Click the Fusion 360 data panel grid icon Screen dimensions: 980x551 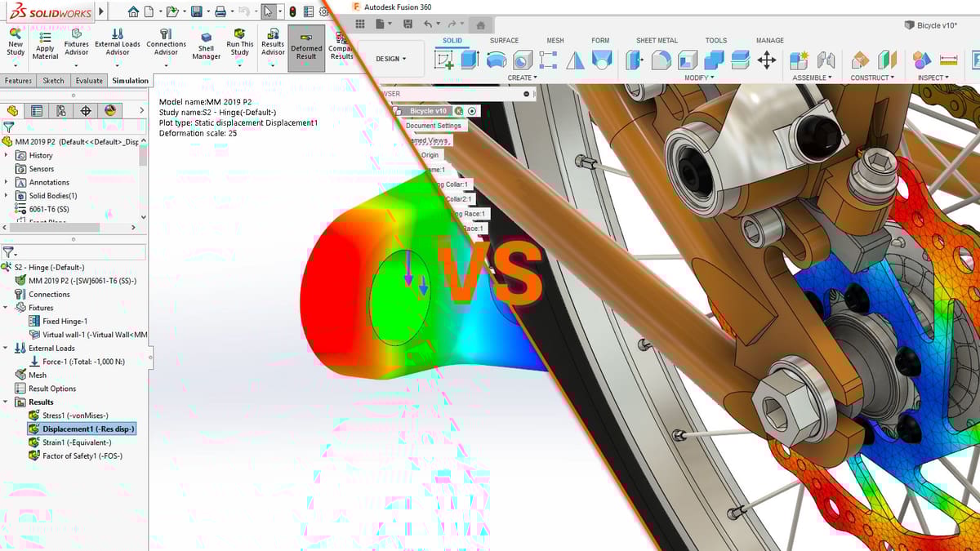(x=360, y=24)
